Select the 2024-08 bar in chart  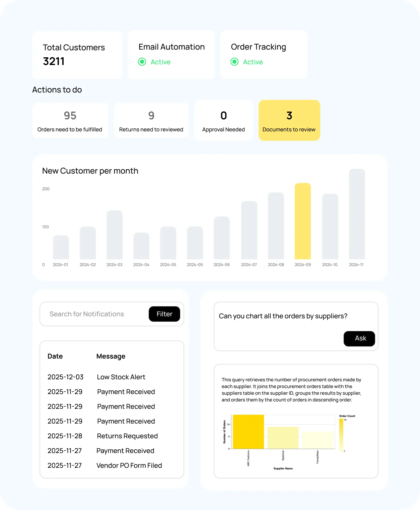click(x=276, y=226)
